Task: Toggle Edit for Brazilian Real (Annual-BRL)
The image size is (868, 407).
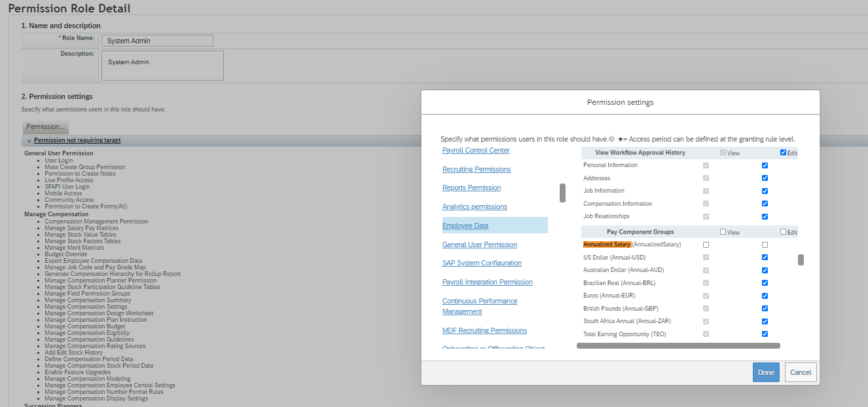Action: [x=765, y=283]
